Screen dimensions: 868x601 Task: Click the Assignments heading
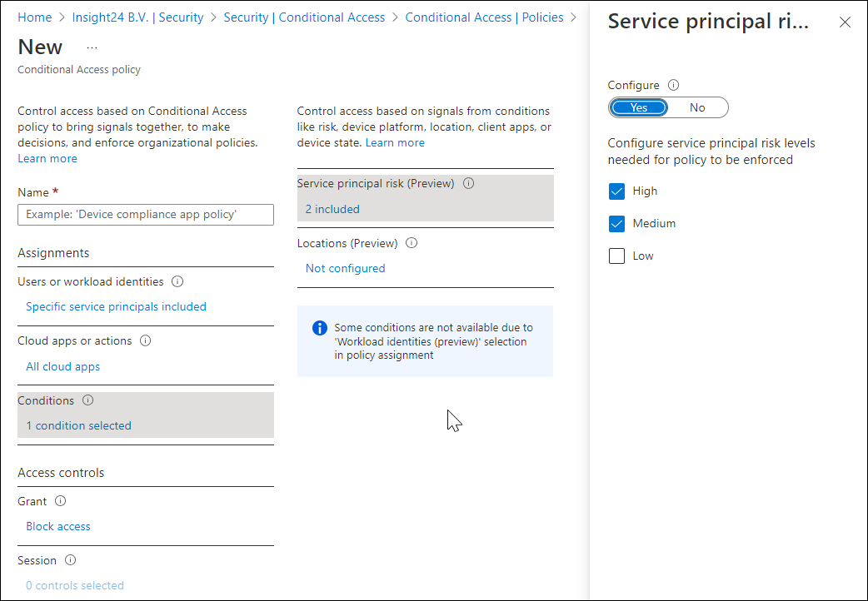coord(53,253)
